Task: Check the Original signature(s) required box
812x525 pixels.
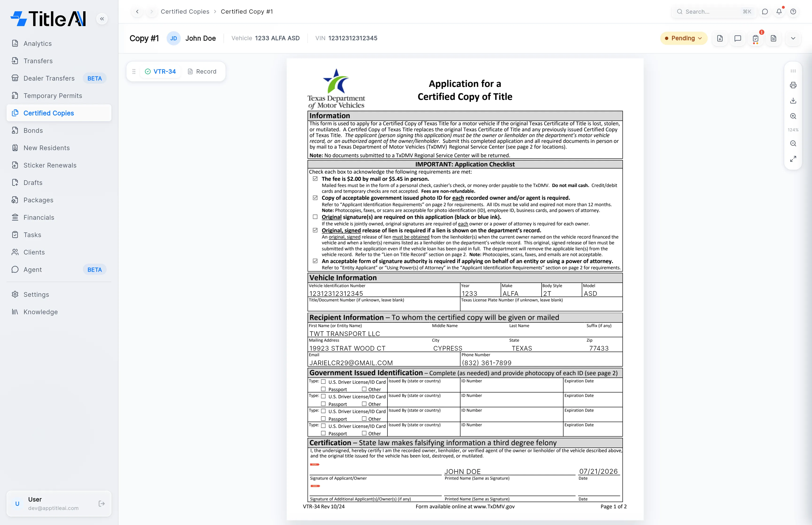Action: pos(315,217)
